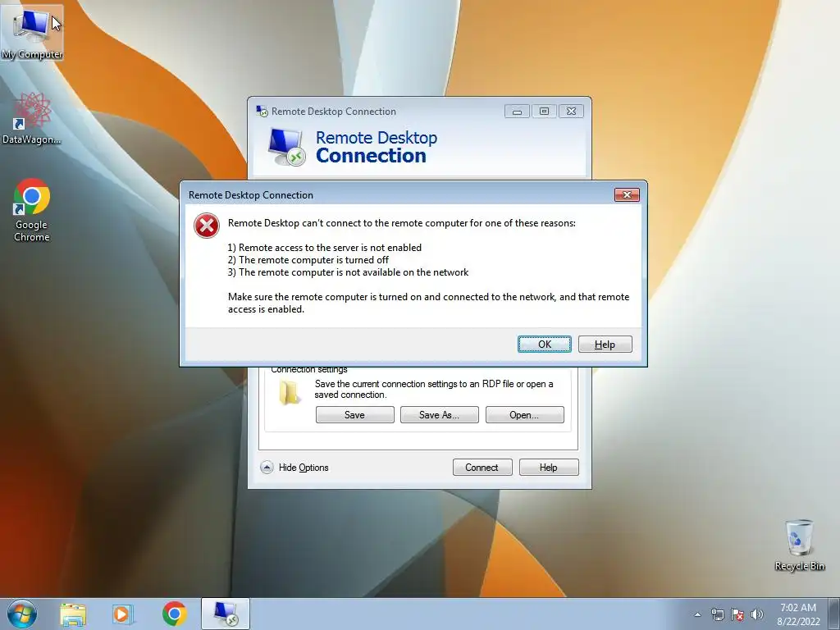840x630 pixels.
Task: Click the 'Save the current connection settings' description
Action: (x=434, y=389)
